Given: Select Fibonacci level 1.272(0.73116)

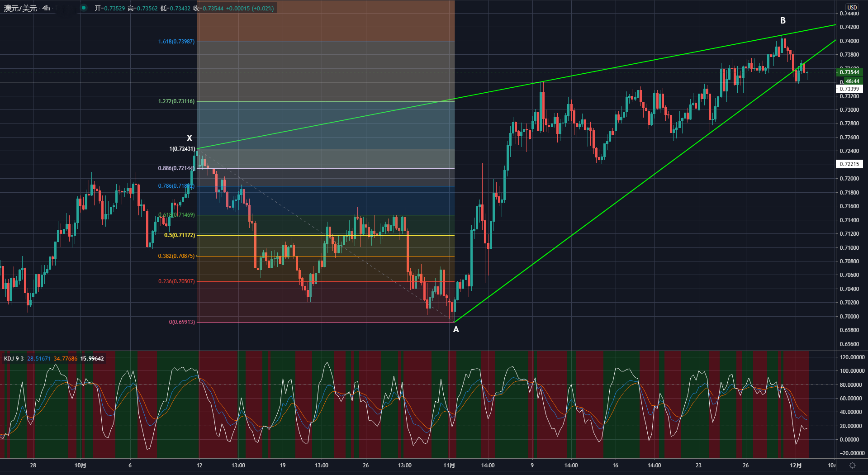Looking at the screenshot, I should (x=176, y=101).
